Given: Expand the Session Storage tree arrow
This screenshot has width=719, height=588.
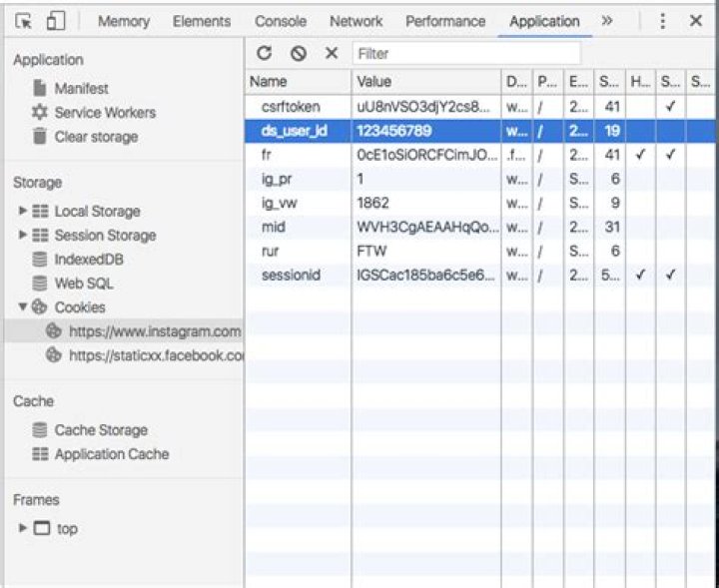Looking at the screenshot, I should pyautogui.click(x=22, y=235).
